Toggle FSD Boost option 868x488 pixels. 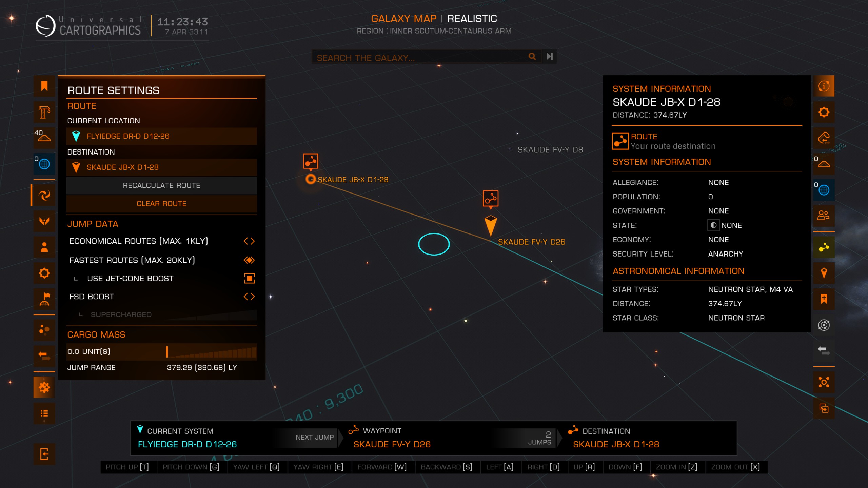click(162, 297)
